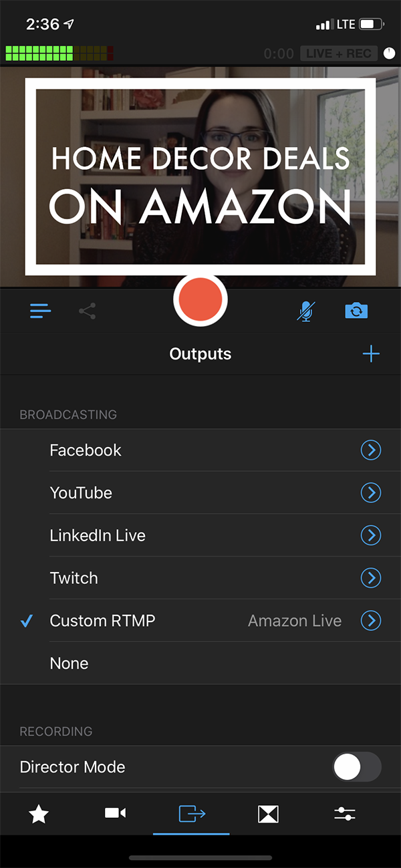Switch camera with the flip icon
Viewport: 401px width, 868px height.
click(x=356, y=311)
